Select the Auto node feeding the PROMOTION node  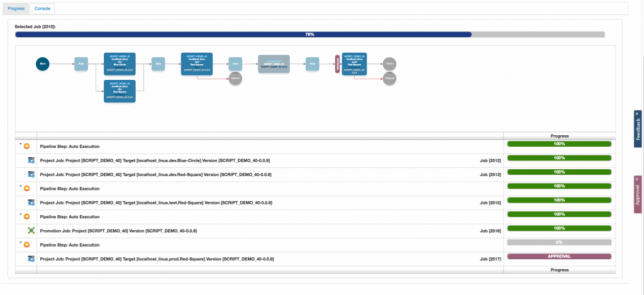point(235,64)
